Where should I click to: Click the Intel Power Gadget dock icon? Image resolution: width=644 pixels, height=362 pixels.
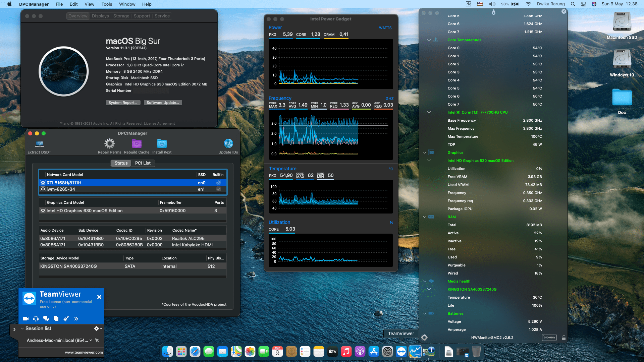click(x=415, y=351)
